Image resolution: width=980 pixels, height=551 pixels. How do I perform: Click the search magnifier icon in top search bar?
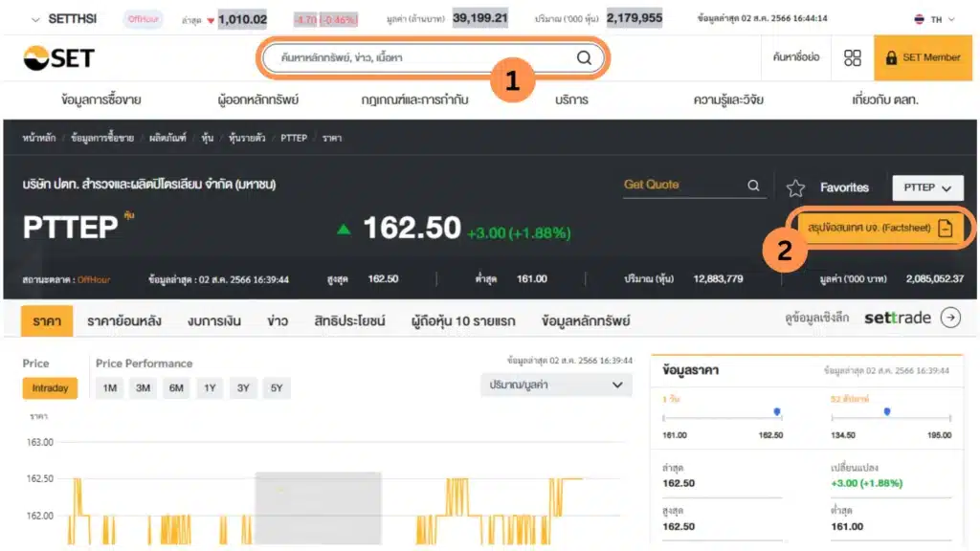click(x=584, y=57)
